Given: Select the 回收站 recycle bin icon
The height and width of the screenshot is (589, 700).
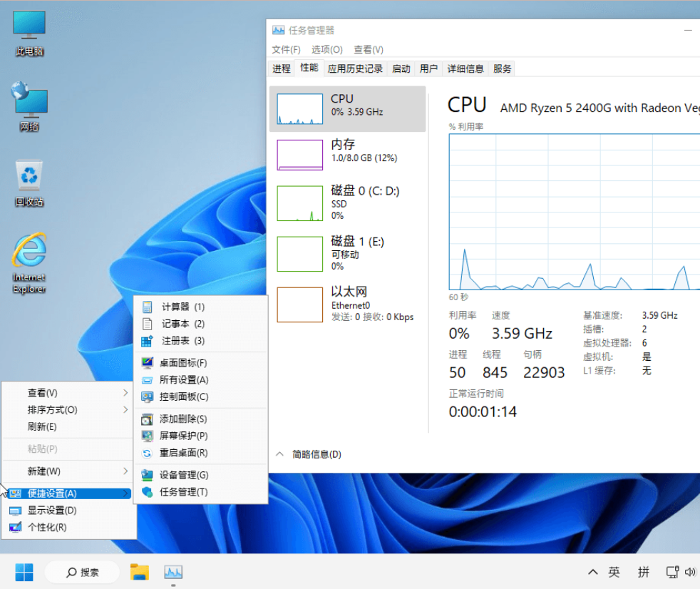Looking at the screenshot, I should [x=29, y=183].
